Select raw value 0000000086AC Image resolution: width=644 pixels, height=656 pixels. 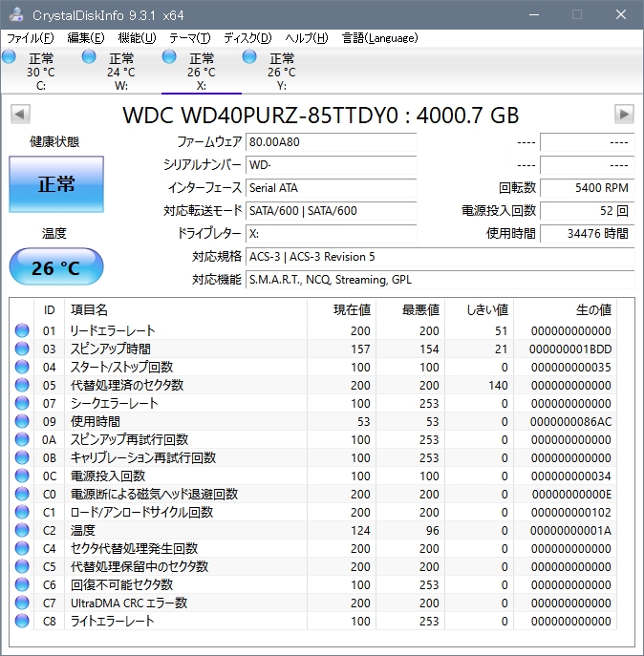tap(570, 422)
